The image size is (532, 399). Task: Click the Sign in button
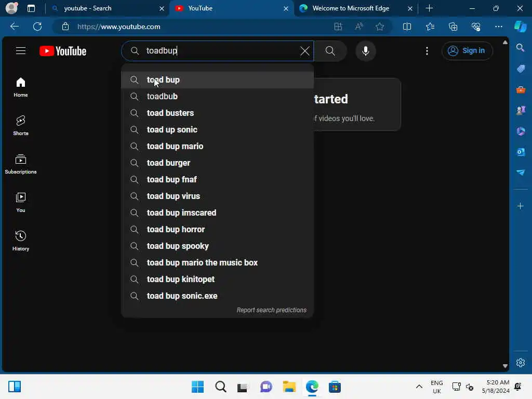[467, 51]
